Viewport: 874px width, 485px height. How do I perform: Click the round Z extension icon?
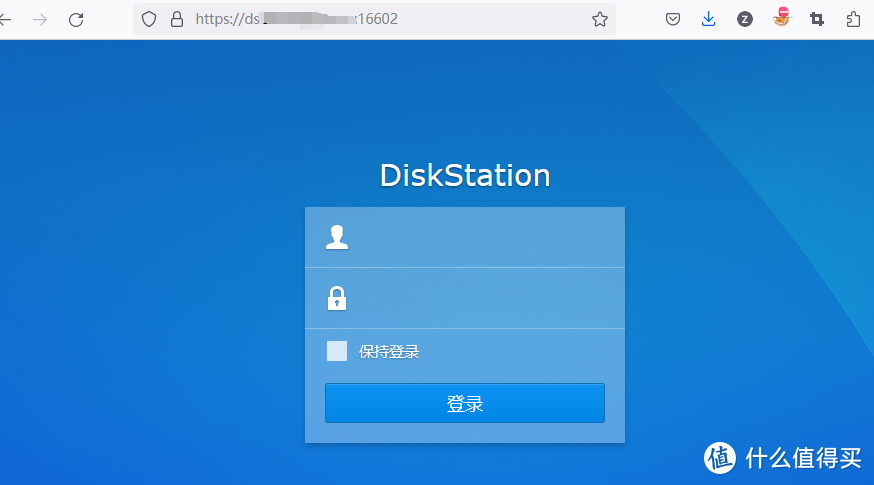point(745,20)
